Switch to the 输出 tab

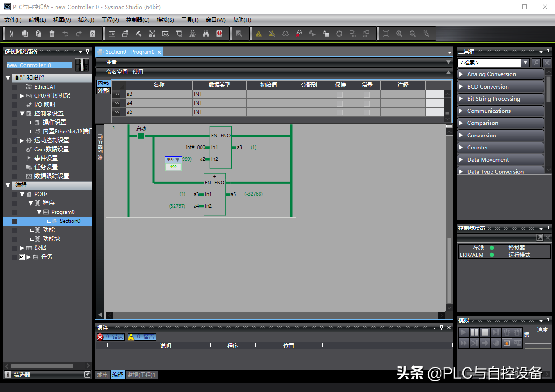pyautogui.click(x=102, y=375)
